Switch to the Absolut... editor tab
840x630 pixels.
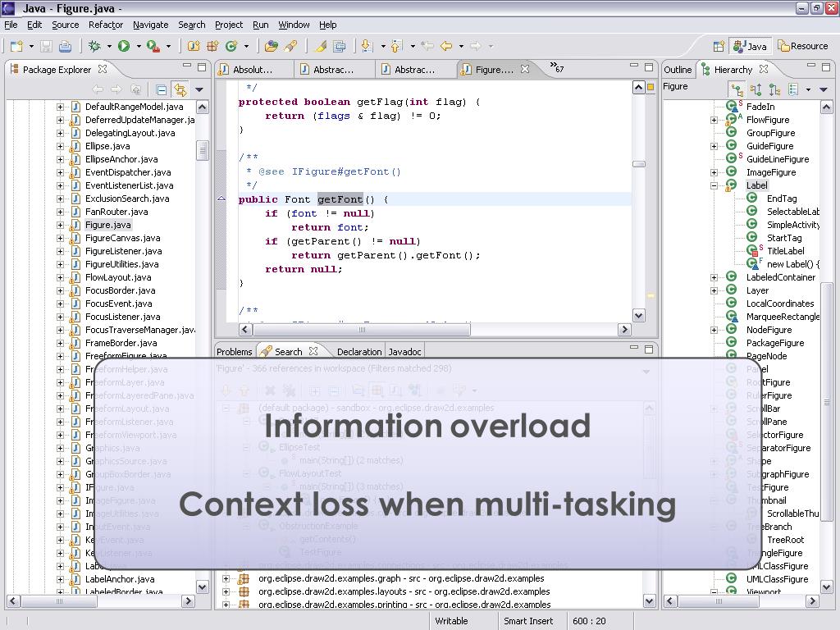253,70
